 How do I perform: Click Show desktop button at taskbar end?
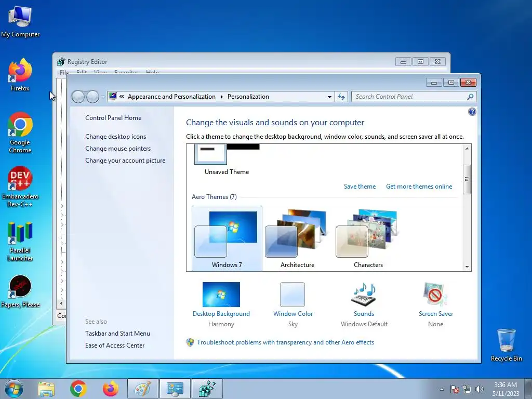point(529,389)
